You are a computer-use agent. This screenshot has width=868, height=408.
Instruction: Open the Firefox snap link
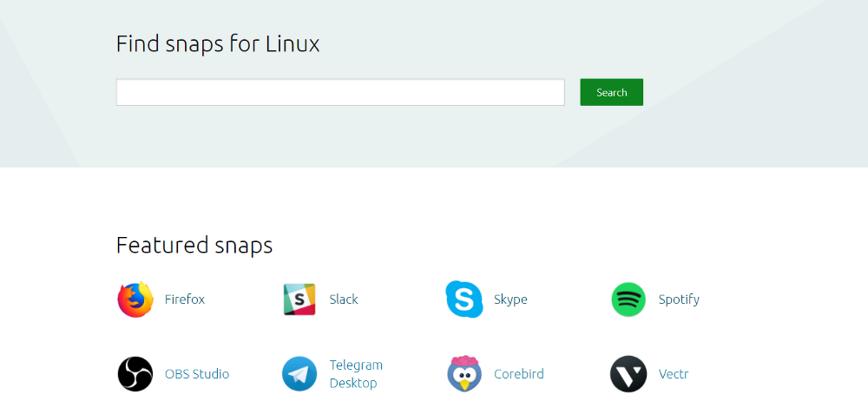click(185, 299)
